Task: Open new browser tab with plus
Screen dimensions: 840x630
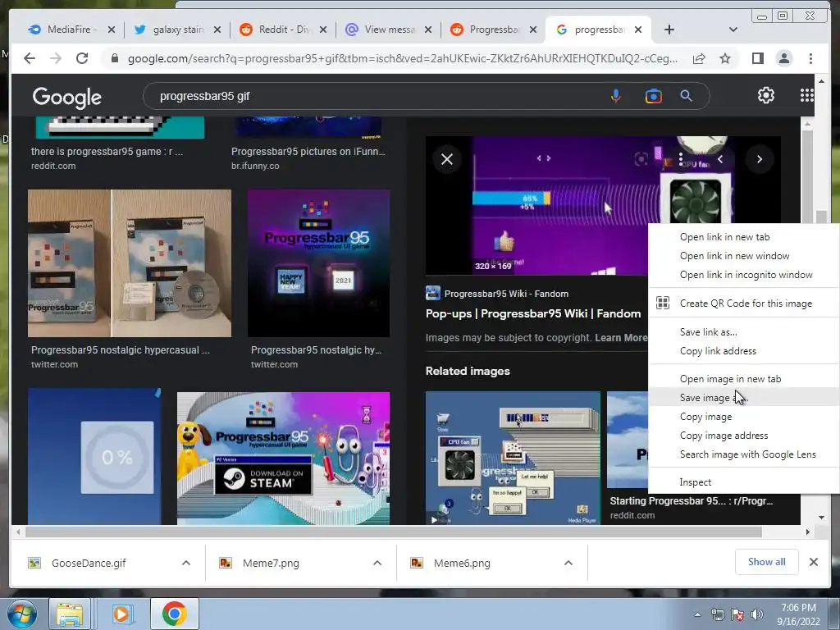Action: pyautogui.click(x=669, y=30)
